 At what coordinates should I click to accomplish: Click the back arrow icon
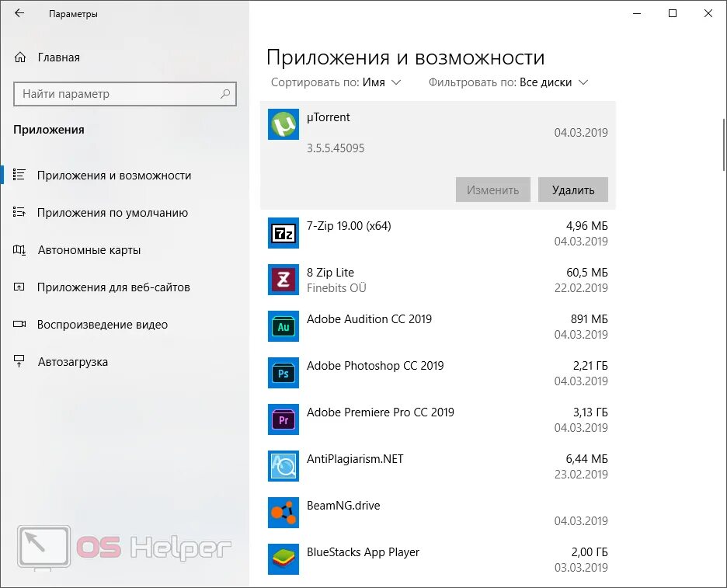pos(19,13)
